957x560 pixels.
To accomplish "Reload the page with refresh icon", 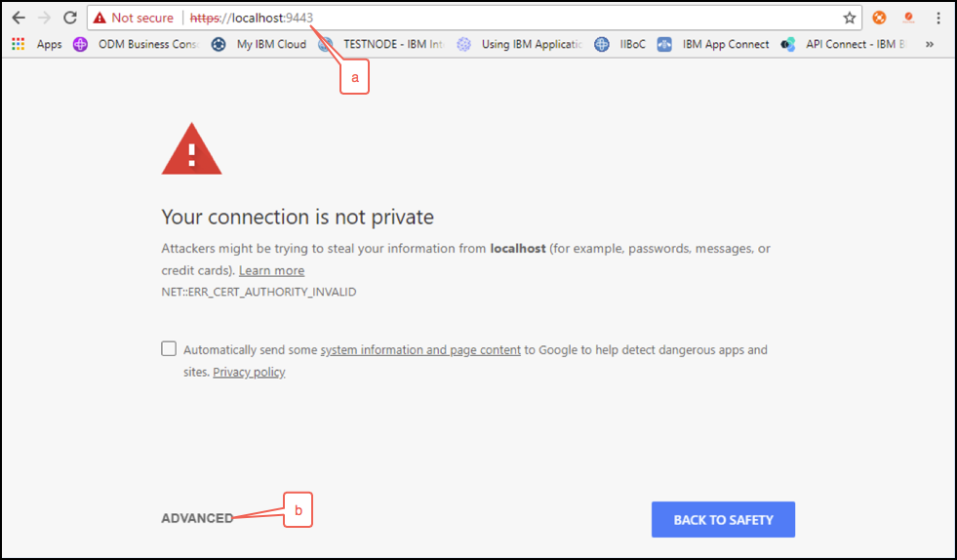I will tap(70, 18).
